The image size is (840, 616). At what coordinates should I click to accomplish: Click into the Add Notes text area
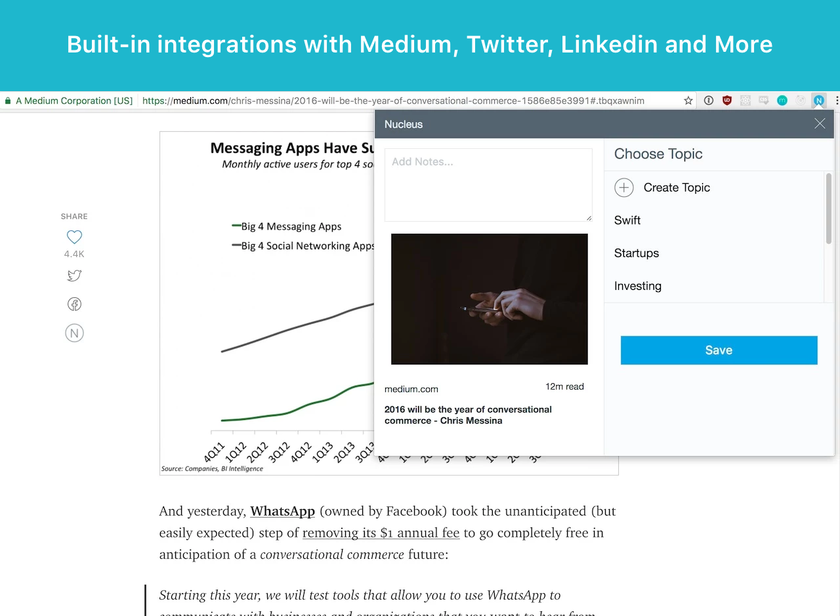[x=488, y=185]
